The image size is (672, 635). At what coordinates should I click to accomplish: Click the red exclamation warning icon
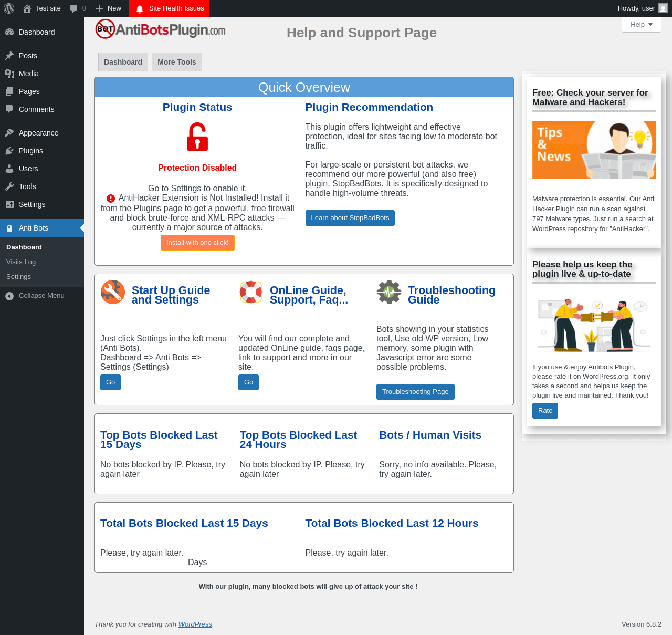point(111,199)
